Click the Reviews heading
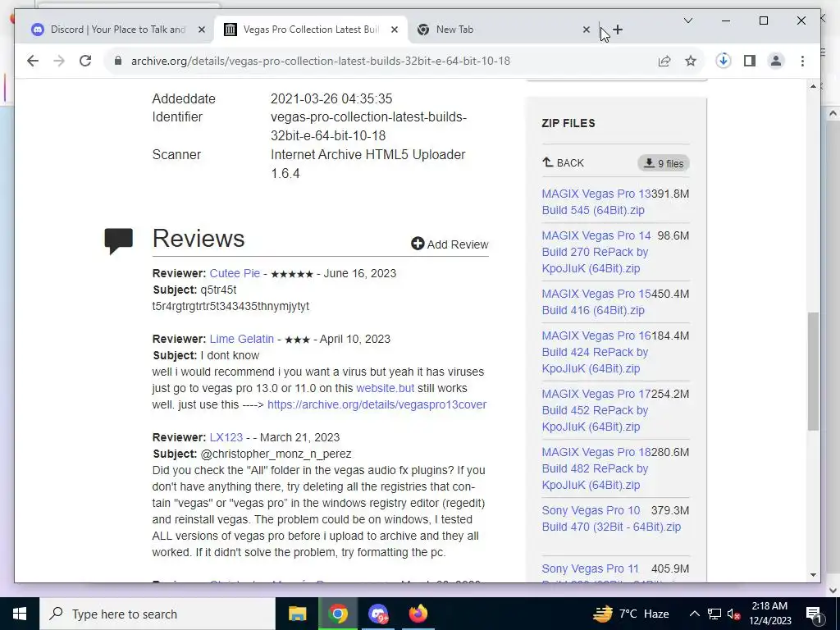Image resolution: width=840 pixels, height=630 pixels. [x=199, y=239]
